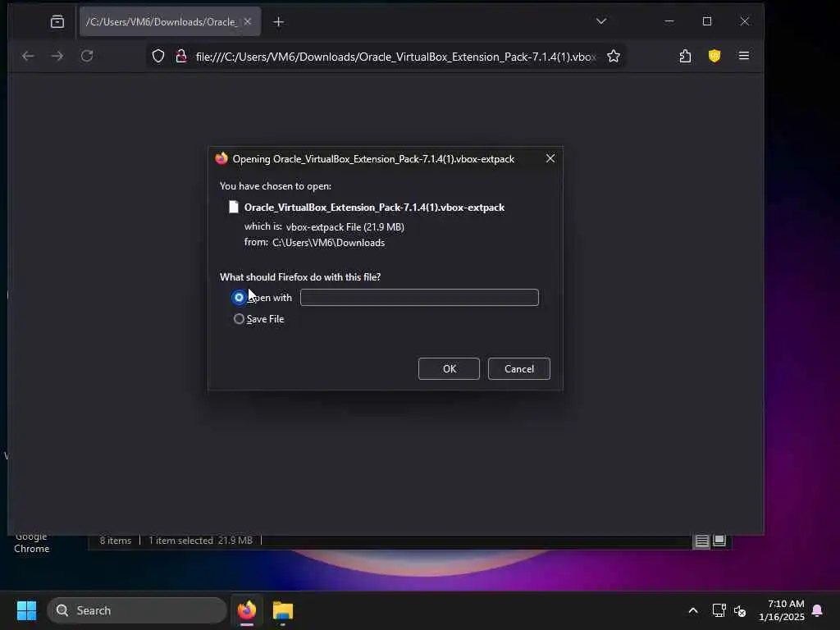Show hidden system tray icons
This screenshot has width=840, height=630.
tap(692, 610)
